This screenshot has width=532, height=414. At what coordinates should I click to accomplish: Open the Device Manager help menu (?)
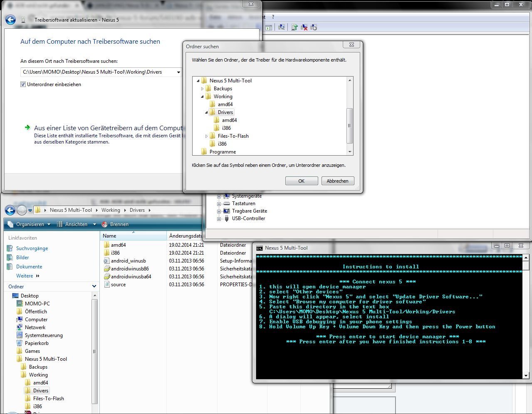273,17
